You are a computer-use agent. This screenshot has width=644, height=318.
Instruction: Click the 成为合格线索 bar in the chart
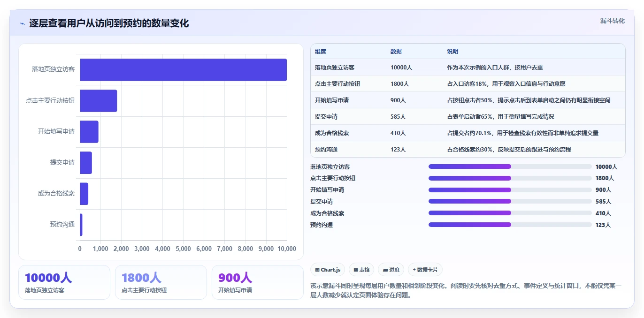click(84, 194)
